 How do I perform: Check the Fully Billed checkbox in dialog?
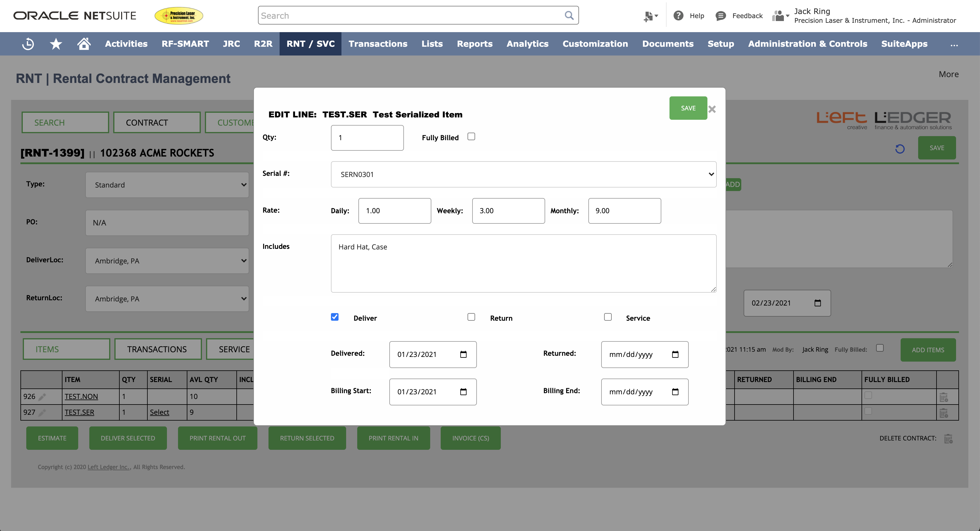coord(471,137)
